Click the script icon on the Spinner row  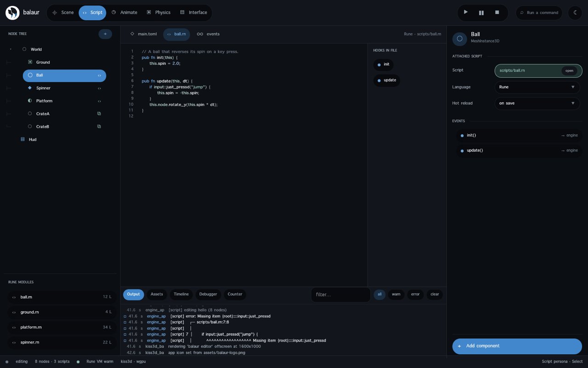pyautogui.click(x=99, y=88)
